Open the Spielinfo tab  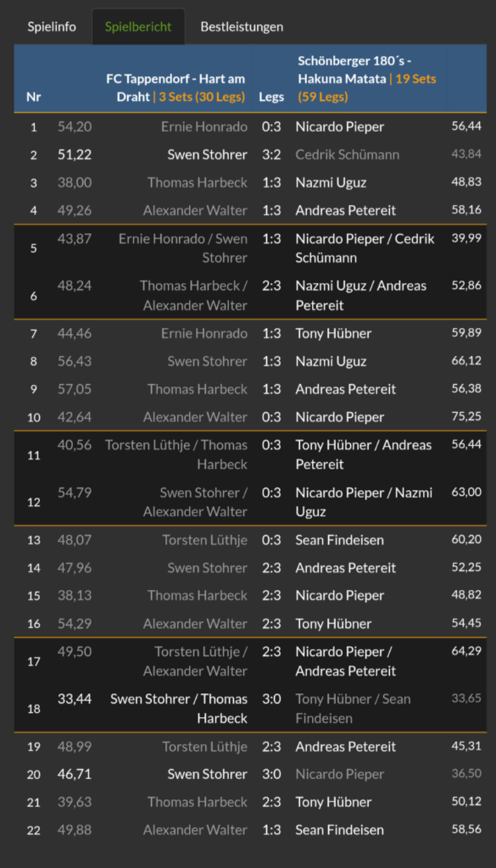click(52, 26)
